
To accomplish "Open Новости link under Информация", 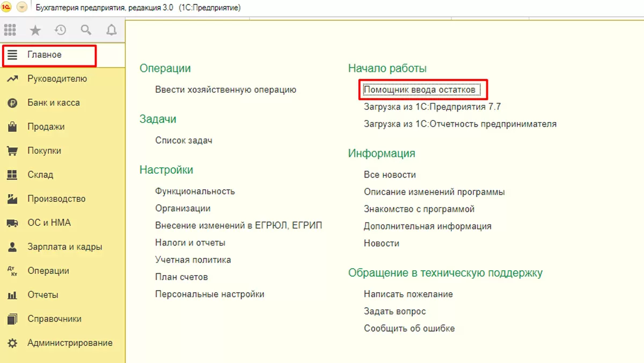I will pos(382,243).
